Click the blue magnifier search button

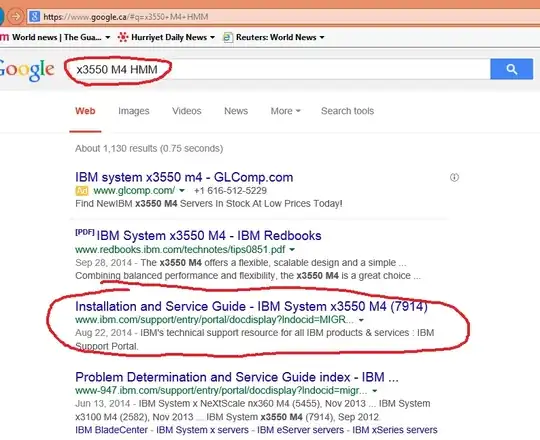pos(511,69)
